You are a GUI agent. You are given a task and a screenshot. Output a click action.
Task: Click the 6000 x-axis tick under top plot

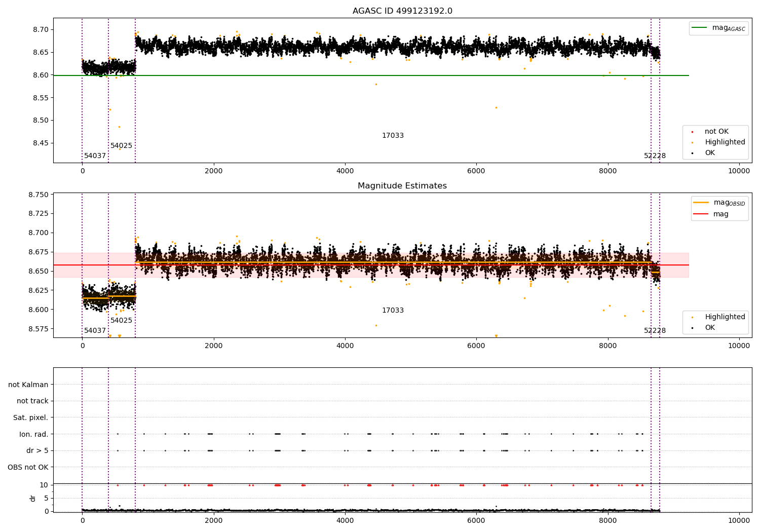pos(476,171)
